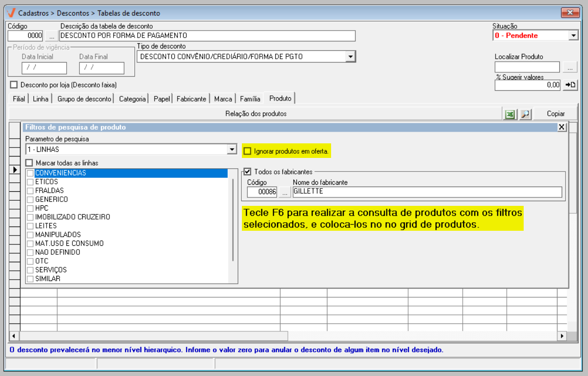Close the Filtros de pesquisa panel

(x=562, y=127)
